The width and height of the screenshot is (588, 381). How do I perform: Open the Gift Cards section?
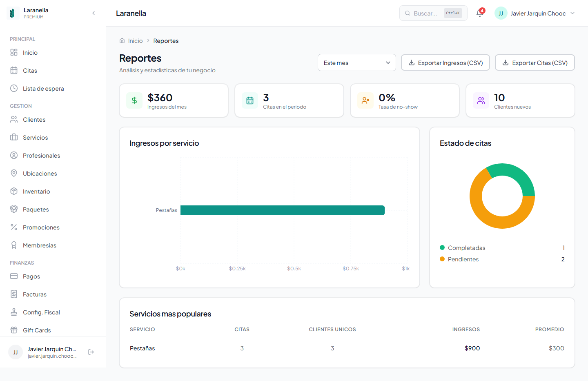pos(37,330)
